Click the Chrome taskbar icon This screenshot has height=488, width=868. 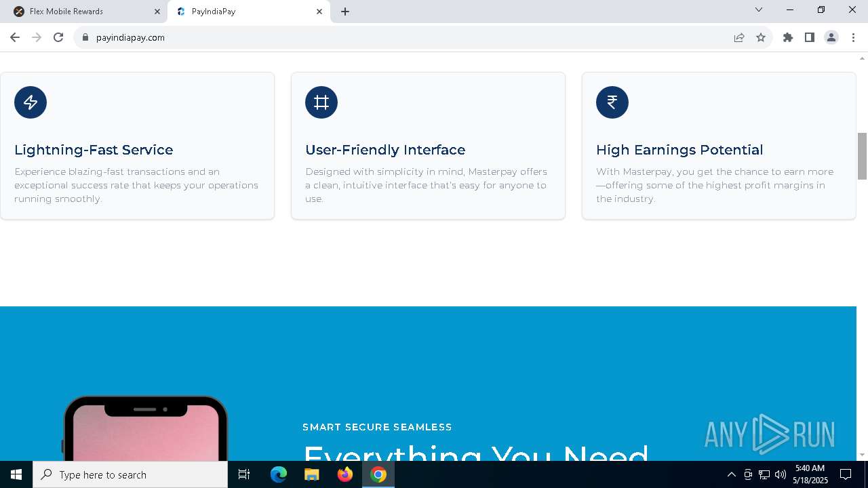coord(378,474)
